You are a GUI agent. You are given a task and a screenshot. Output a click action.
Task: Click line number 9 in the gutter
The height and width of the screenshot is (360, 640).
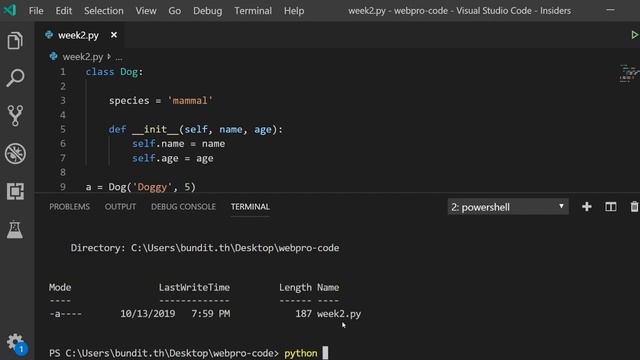62,187
